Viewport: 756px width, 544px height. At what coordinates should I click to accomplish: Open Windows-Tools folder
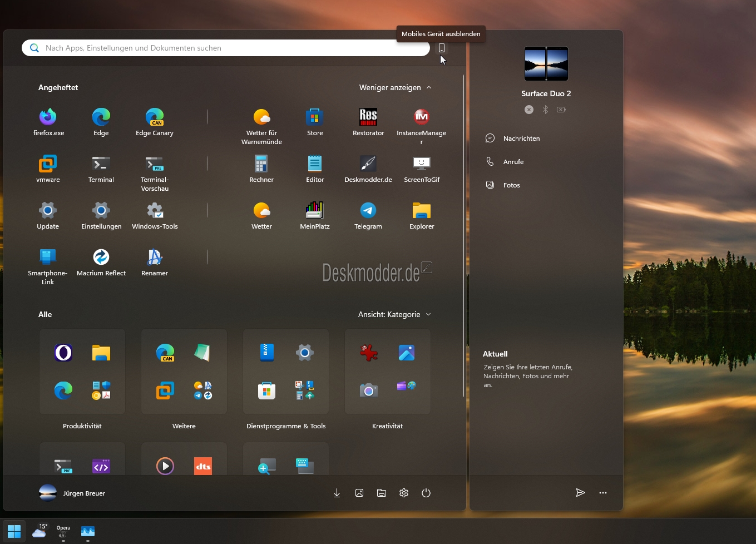pos(155,216)
